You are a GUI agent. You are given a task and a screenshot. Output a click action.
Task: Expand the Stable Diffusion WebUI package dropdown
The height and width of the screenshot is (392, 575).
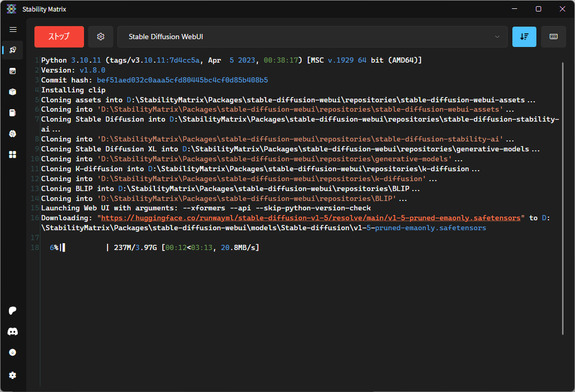(x=312, y=37)
